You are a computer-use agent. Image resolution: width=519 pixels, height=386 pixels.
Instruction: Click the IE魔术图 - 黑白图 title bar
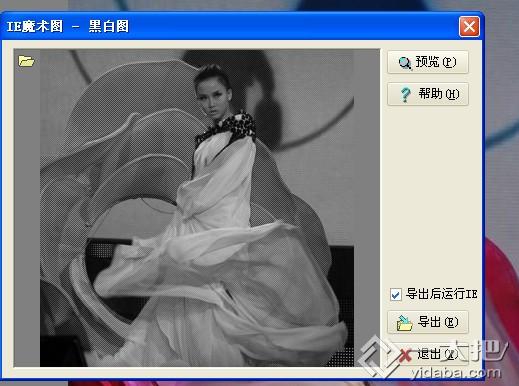(x=242, y=26)
